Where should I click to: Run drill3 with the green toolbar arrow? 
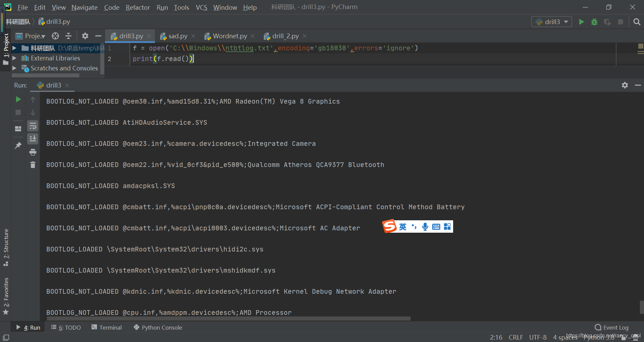(x=581, y=22)
